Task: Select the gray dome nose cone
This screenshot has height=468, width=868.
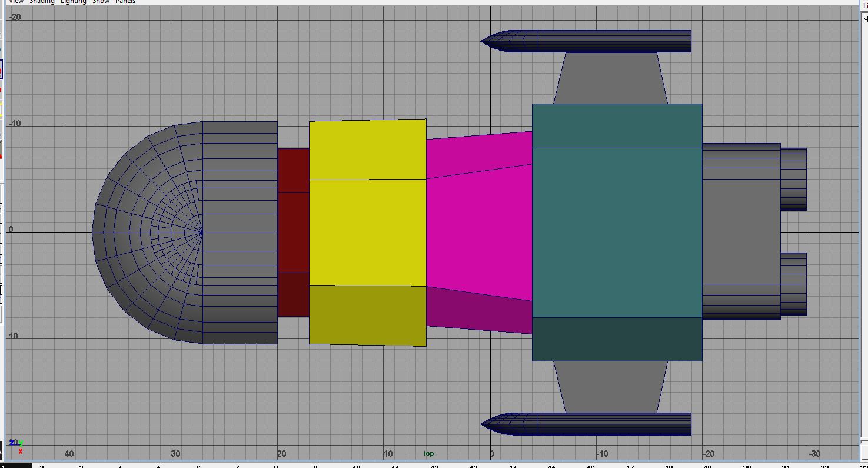Action: [x=153, y=230]
